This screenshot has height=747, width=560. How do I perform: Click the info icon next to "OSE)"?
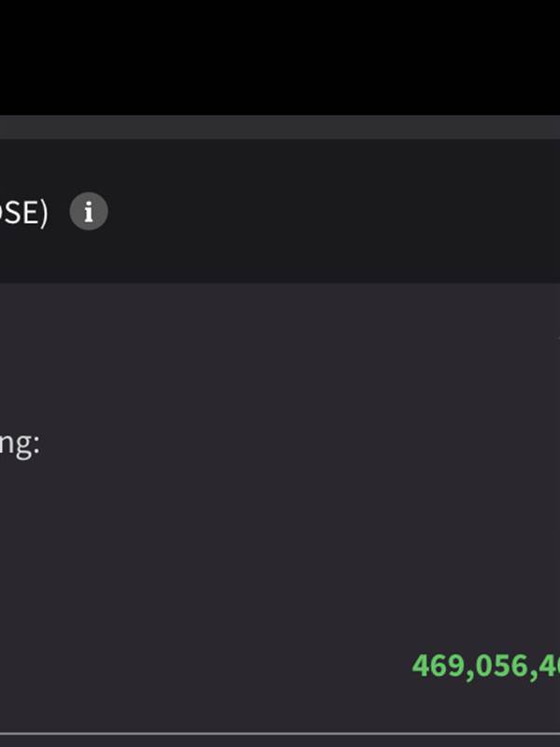[x=89, y=212]
